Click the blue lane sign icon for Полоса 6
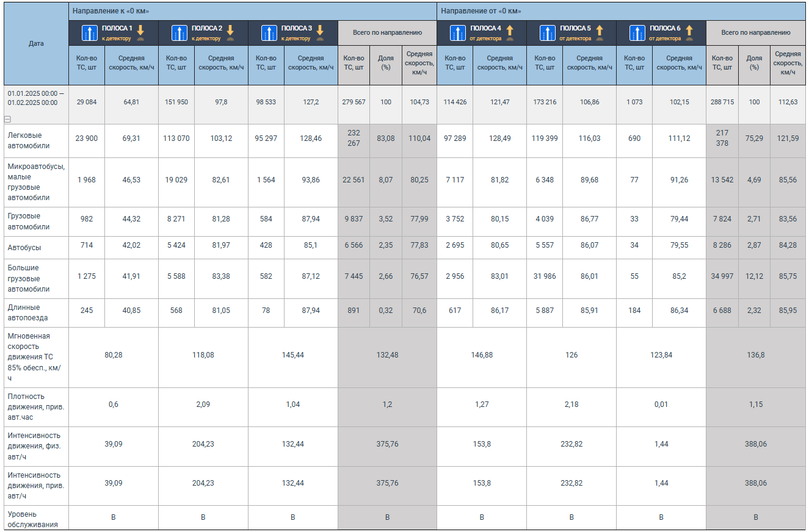The image size is (809, 532). point(637,33)
